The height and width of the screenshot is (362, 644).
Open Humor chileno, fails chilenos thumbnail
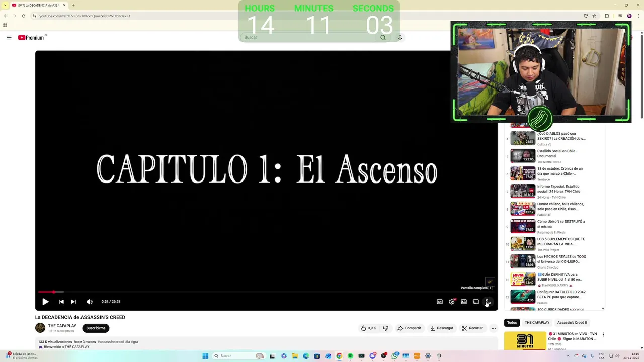[523, 209]
